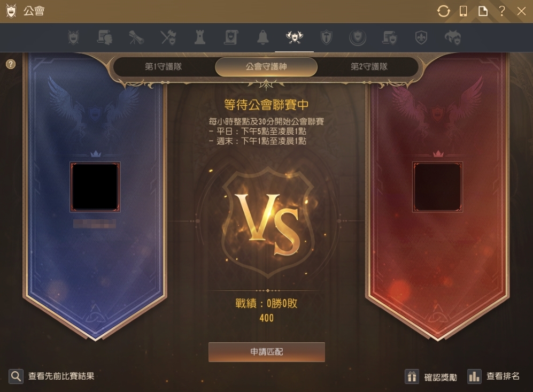
Task: Open the rolled scroll icon tab
Action: [136, 37]
